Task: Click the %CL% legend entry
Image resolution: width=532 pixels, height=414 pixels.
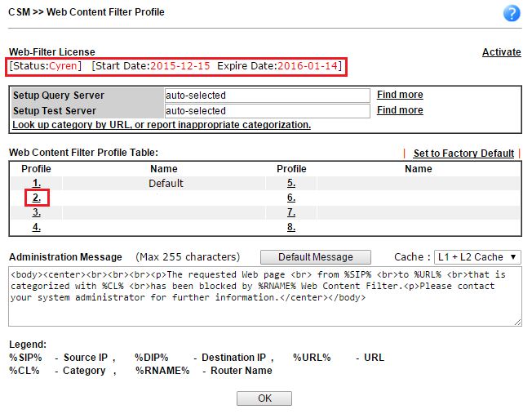Action: tap(24, 371)
